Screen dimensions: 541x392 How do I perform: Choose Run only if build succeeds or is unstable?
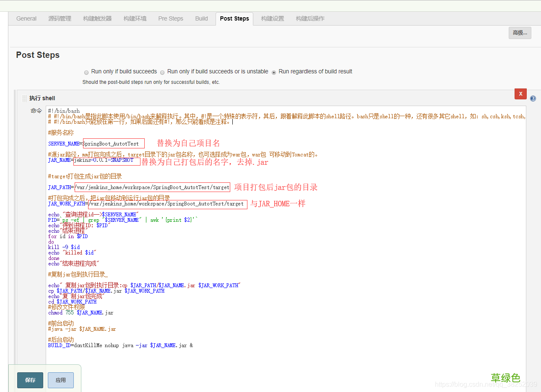[x=162, y=72]
